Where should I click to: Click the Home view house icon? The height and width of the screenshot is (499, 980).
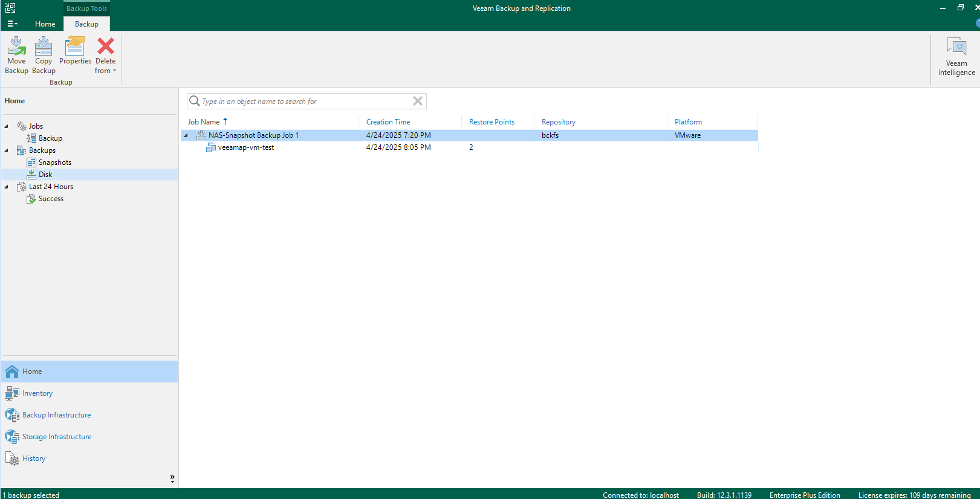tap(12, 372)
